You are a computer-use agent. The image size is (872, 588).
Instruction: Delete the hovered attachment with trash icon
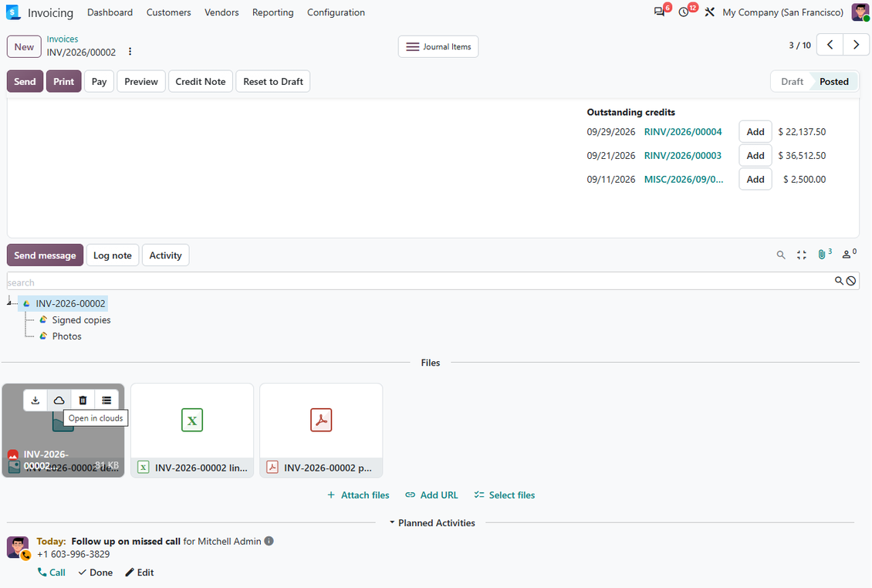tap(83, 400)
